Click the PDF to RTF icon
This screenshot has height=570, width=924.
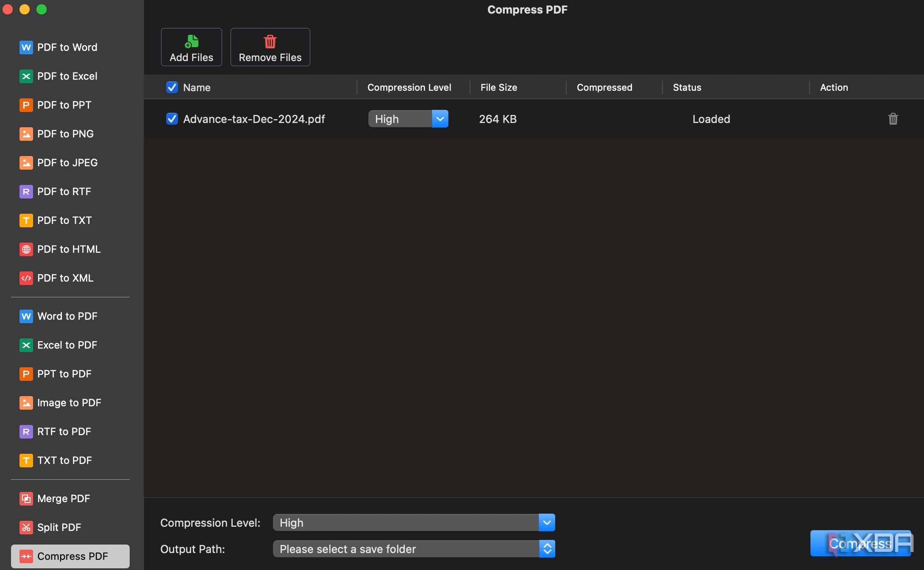point(26,191)
